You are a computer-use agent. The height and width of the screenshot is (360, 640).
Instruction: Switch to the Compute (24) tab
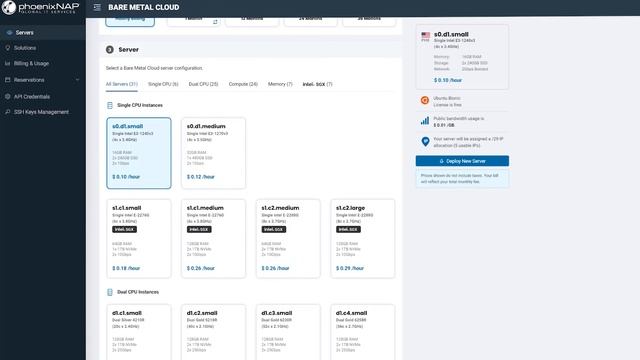pyautogui.click(x=243, y=84)
